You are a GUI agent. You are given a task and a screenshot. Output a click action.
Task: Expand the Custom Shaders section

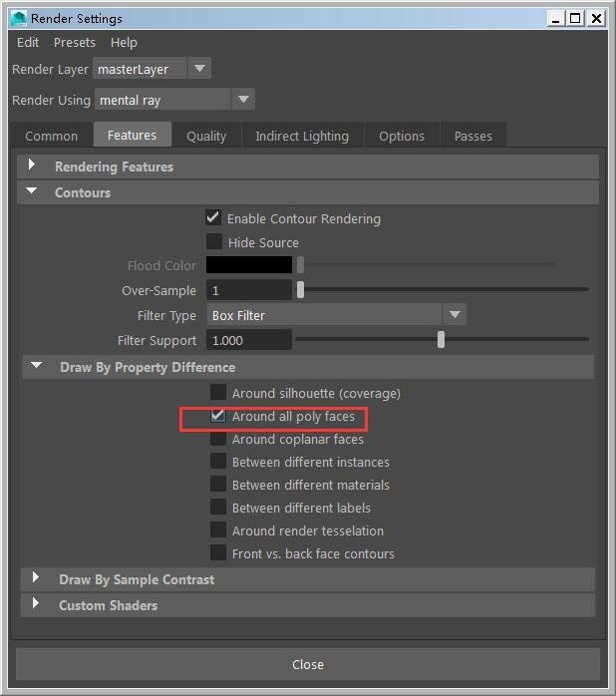308,605
